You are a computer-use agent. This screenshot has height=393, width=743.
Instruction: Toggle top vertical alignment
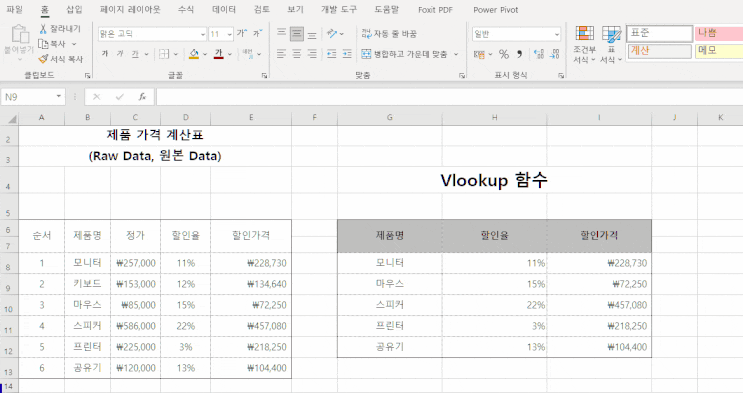click(x=281, y=33)
